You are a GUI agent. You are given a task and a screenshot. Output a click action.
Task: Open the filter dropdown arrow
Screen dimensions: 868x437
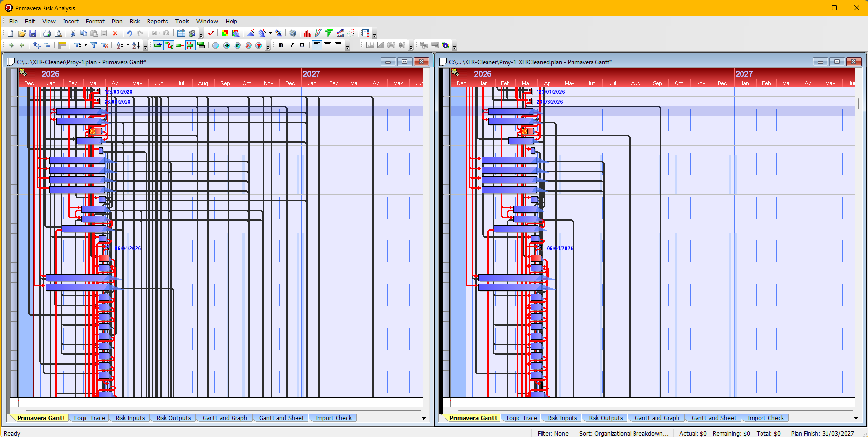(85, 45)
